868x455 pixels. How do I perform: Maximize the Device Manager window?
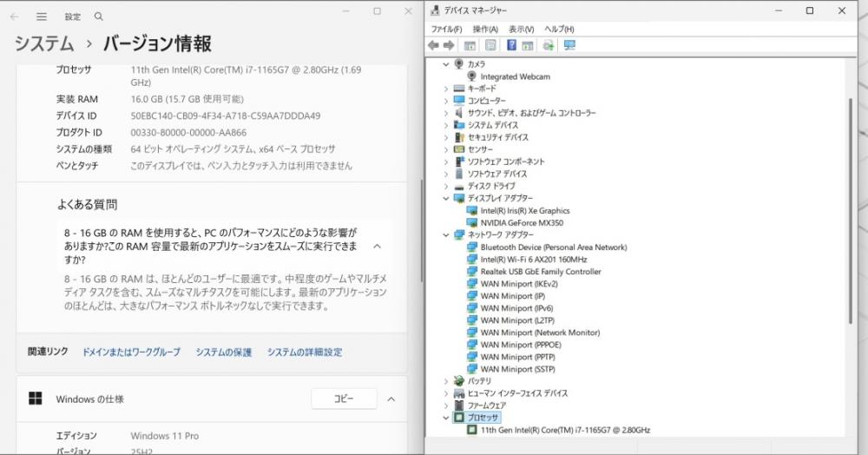[x=809, y=10]
